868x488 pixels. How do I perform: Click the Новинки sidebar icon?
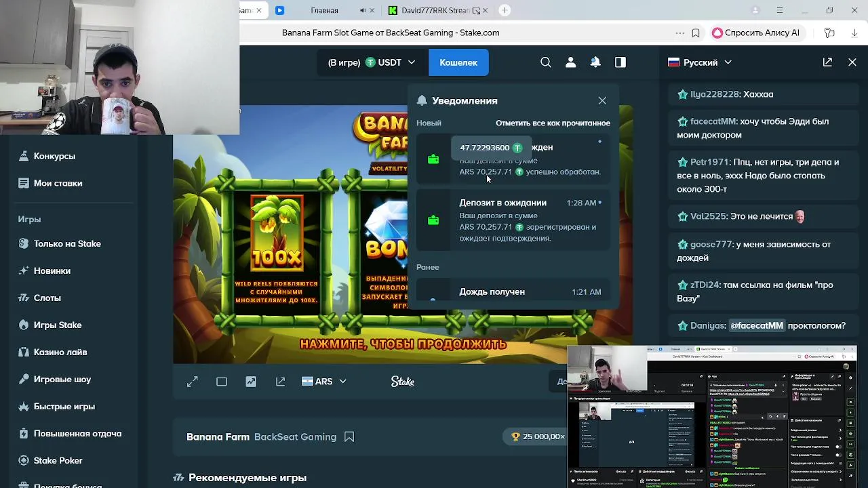pyautogui.click(x=24, y=270)
